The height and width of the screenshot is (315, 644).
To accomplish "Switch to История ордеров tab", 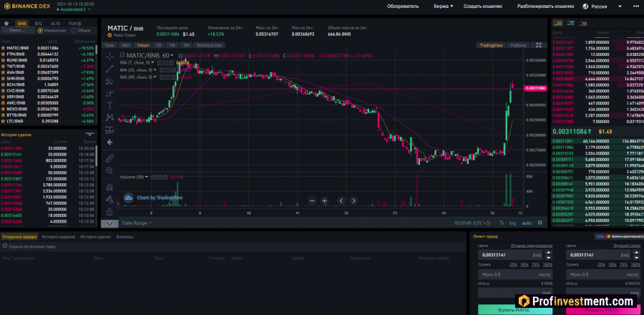I will coord(58,237).
